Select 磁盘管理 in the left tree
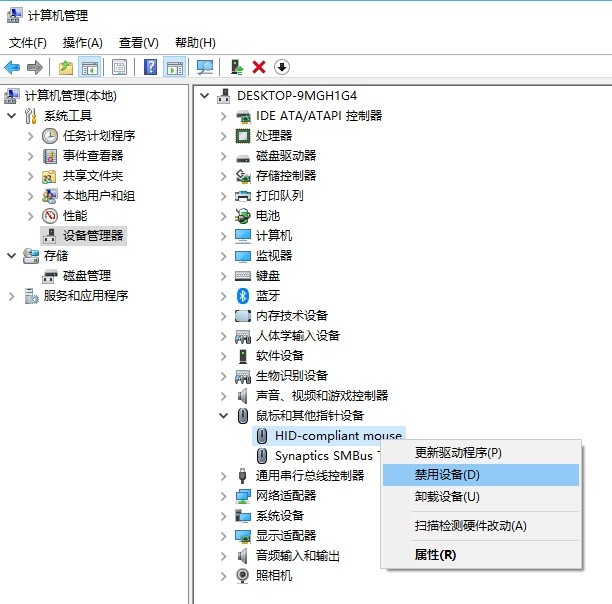612x604 pixels. click(x=87, y=276)
